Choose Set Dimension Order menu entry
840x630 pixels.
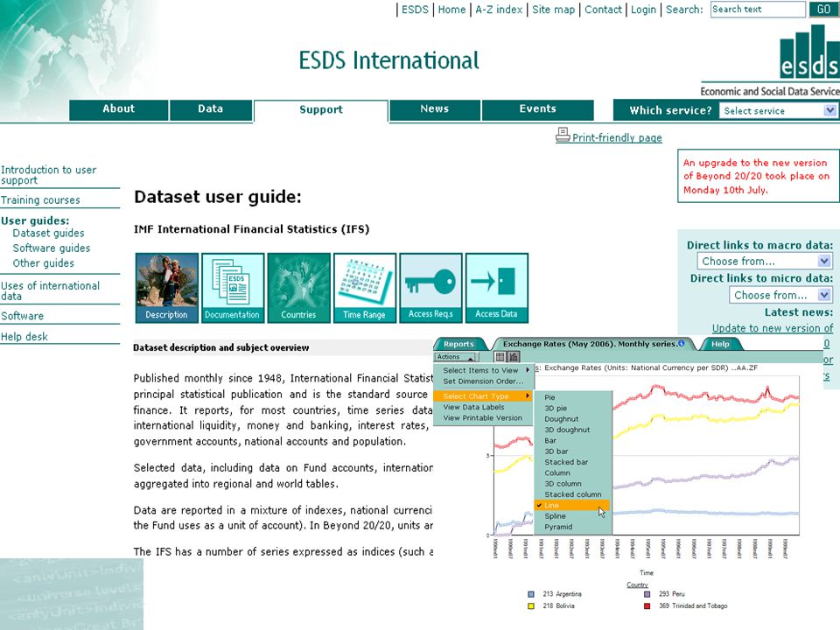click(x=484, y=381)
